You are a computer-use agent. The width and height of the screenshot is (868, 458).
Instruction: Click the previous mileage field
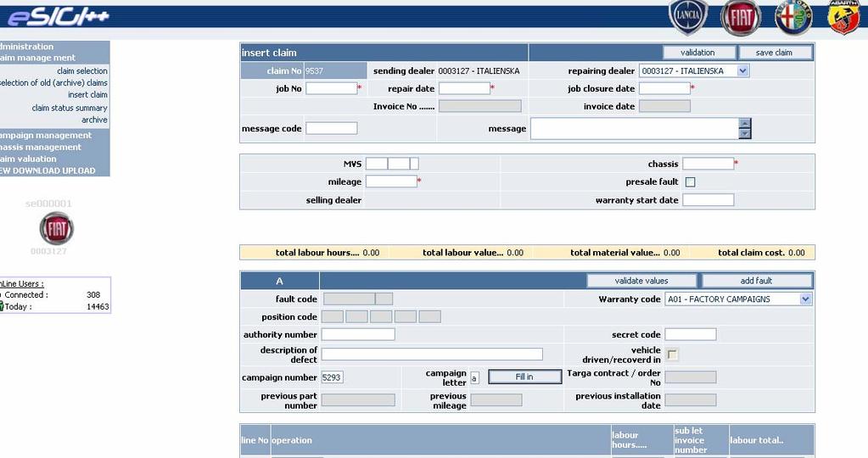[x=496, y=400]
